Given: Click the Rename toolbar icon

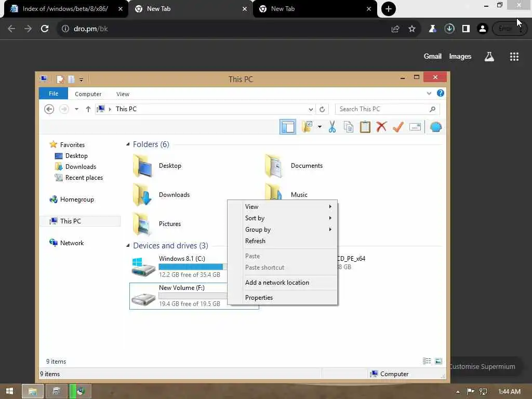Looking at the screenshot, I should (x=415, y=127).
